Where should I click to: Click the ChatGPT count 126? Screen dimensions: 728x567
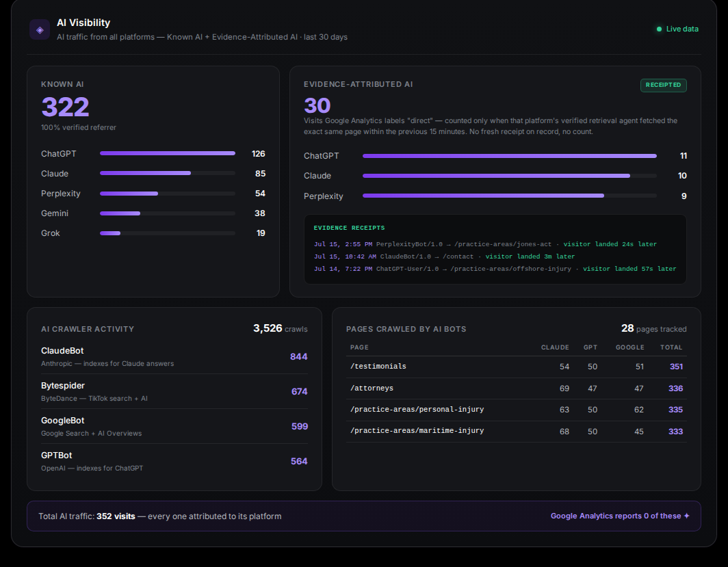point(258,154)
